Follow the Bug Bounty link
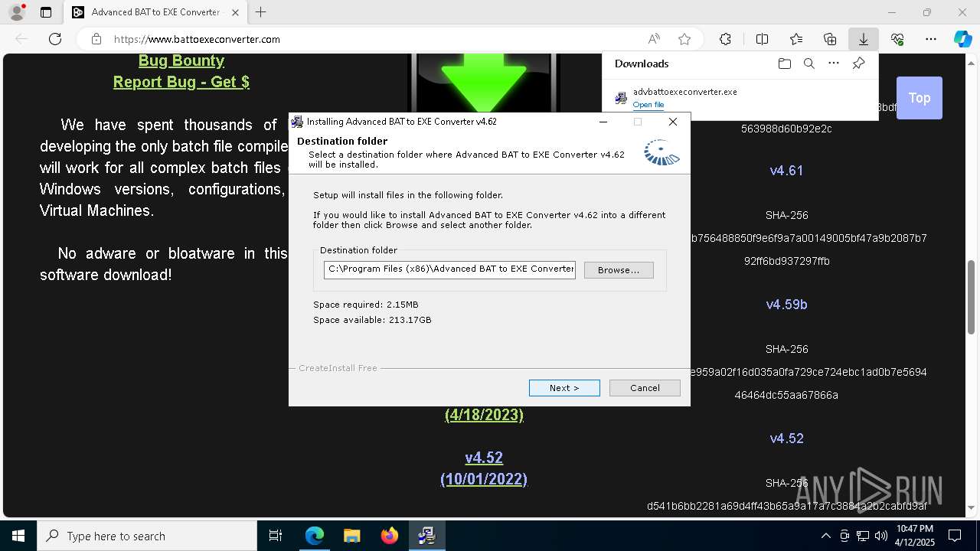Image resolution: width=980 pixels, height=551 pixels. tap(181, 60)
